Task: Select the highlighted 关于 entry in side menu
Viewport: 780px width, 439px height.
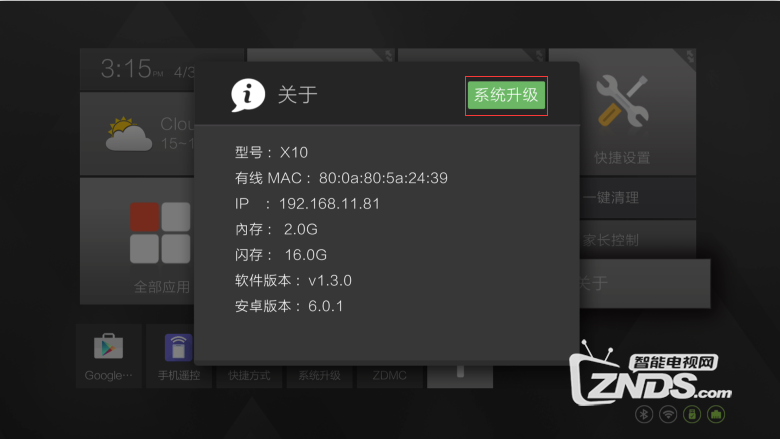Action: (645, 283)
